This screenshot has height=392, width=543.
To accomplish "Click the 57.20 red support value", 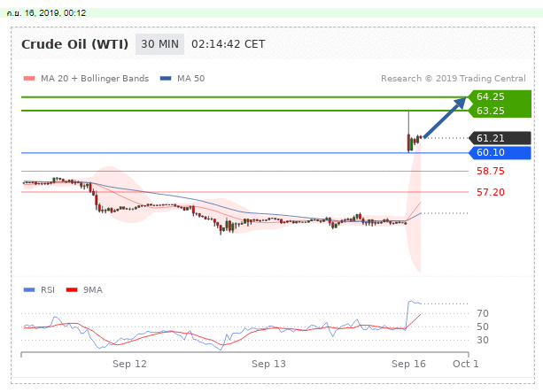I will point(491,192).
